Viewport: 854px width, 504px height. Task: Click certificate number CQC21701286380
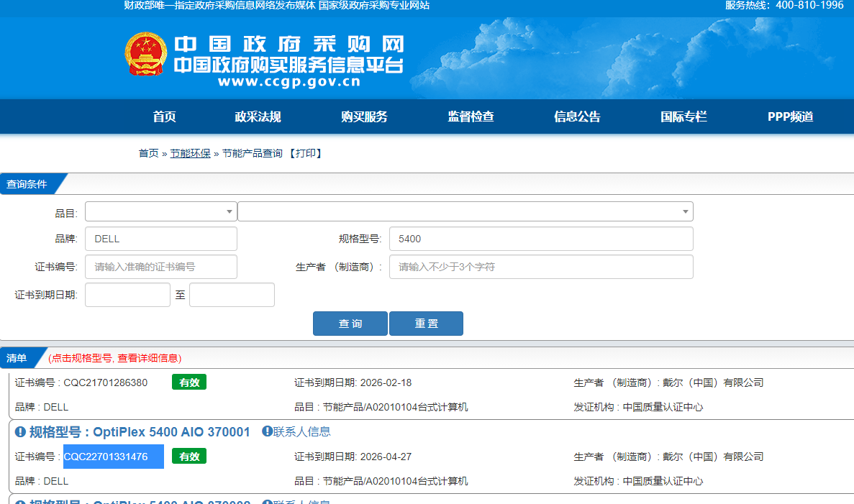(106, 382)
